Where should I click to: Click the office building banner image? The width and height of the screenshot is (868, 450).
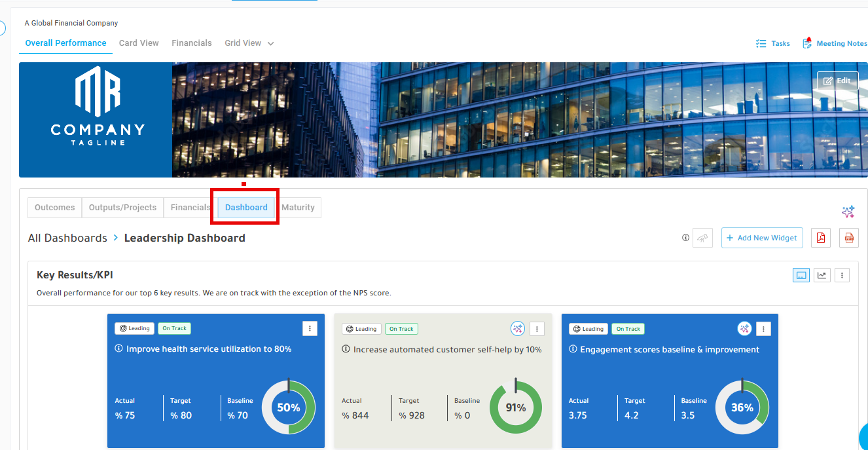[520, 120]
